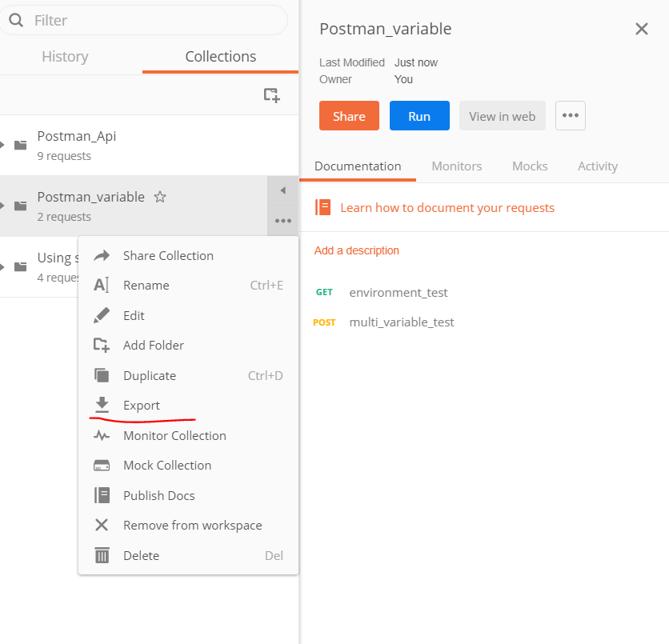669x644 pixels.
Task: Select Monitor Collection menu entry
Action: pos(188,435)
